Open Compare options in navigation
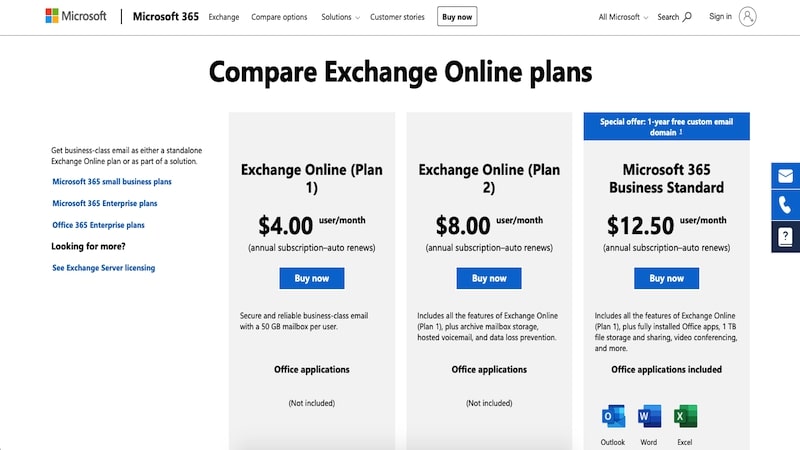The width and height of the screenshot is (800, 450). pos(279,17)
